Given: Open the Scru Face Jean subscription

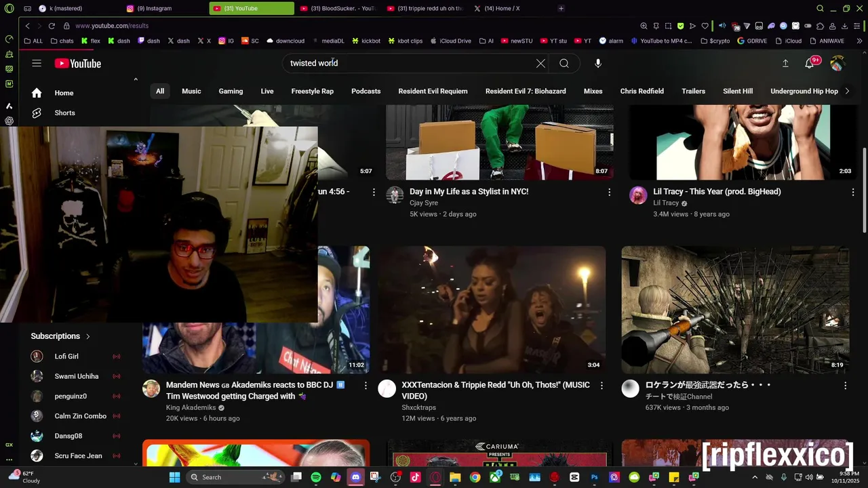Looking at the screenshot, I should coord(78,456).
